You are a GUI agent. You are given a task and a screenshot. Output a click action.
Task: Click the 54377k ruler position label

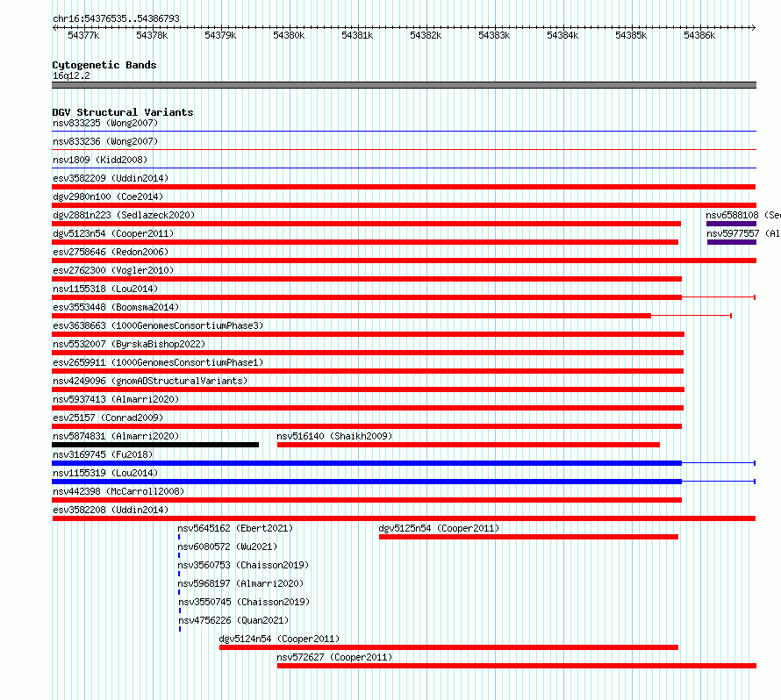click(x=83, y=35)
